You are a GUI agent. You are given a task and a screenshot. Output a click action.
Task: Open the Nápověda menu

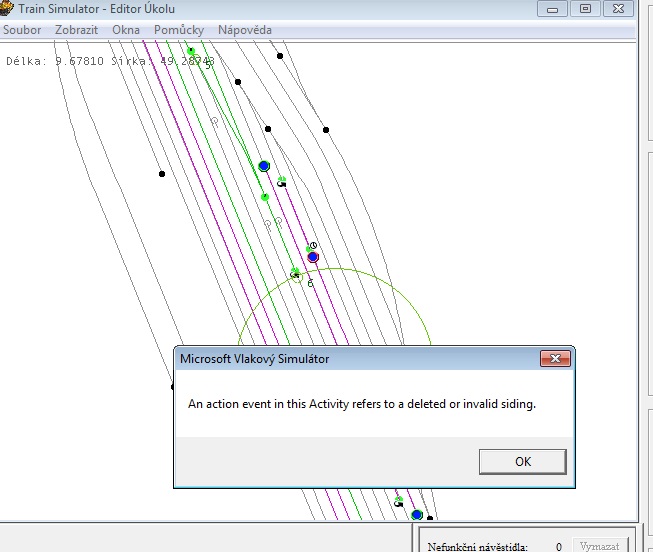(x=245, y=30)
